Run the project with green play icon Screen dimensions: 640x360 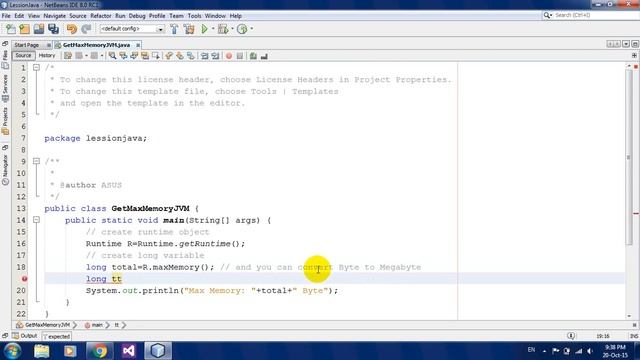(204, 29)
